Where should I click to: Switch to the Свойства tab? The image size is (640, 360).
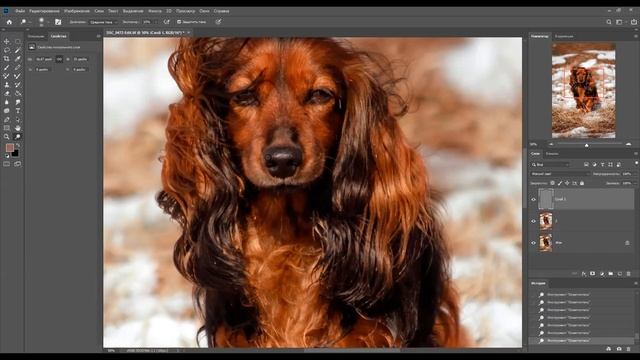(58, 36)
